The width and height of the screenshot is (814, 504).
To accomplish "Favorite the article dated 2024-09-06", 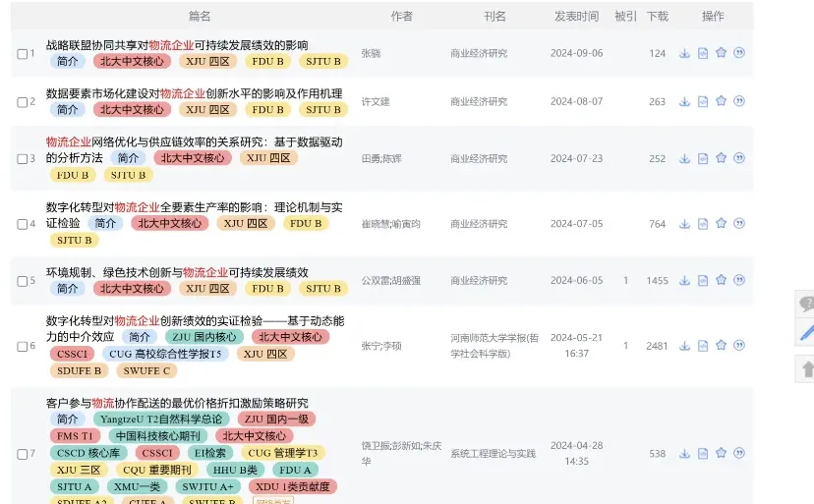I will 721,52.
